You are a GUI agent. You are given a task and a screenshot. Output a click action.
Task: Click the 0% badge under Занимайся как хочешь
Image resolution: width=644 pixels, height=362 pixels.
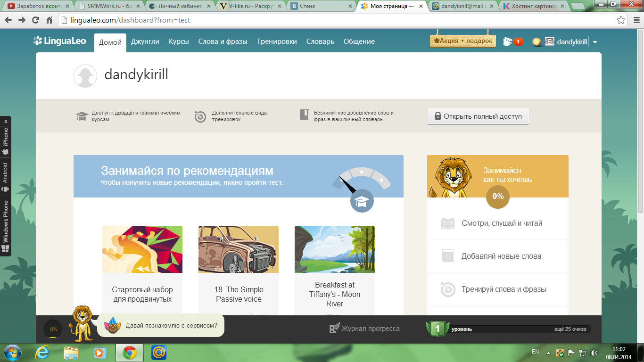(498, 197)
